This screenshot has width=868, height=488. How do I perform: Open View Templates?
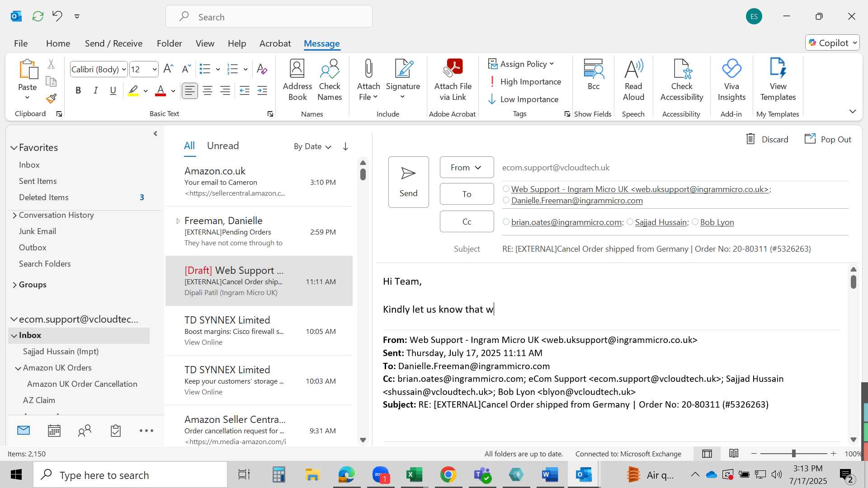[778, 80]
